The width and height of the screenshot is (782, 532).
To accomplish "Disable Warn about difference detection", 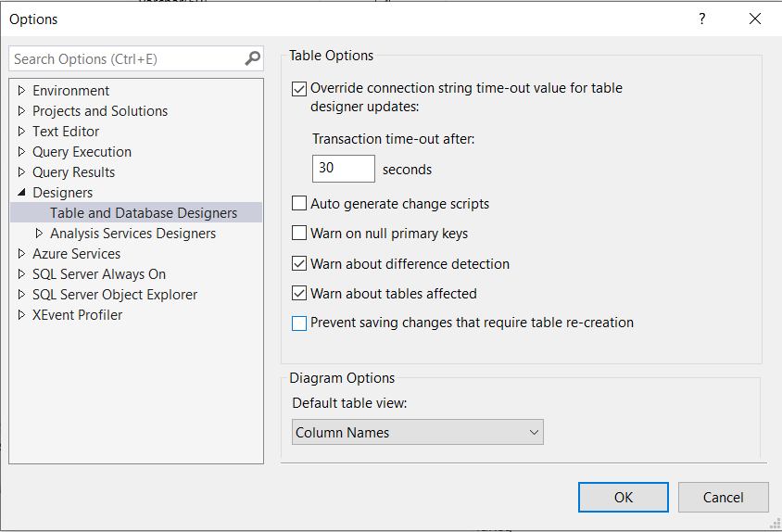I will (x=299, y=264).
